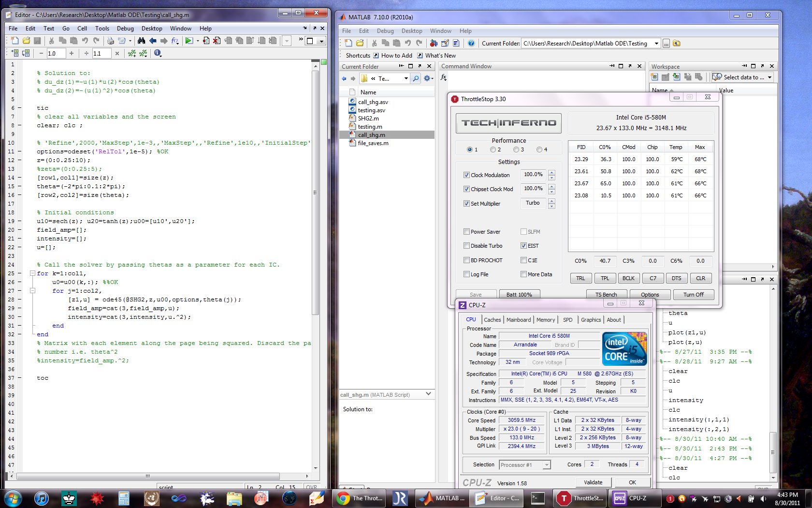
Task: Open CPU-Z Processor #1 selection dropdown
Action: pyautogui.click(x=547, y=465)
